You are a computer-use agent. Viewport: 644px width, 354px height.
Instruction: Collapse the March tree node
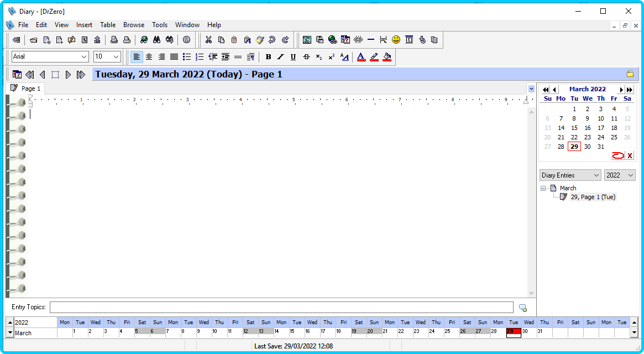tap(543, 188)
